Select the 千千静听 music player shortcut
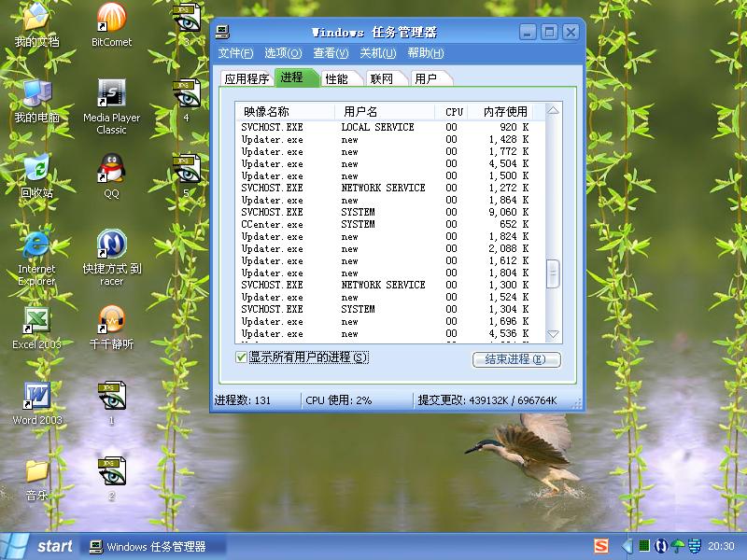This screenshot has height=560, width=747. coord(111,328)
